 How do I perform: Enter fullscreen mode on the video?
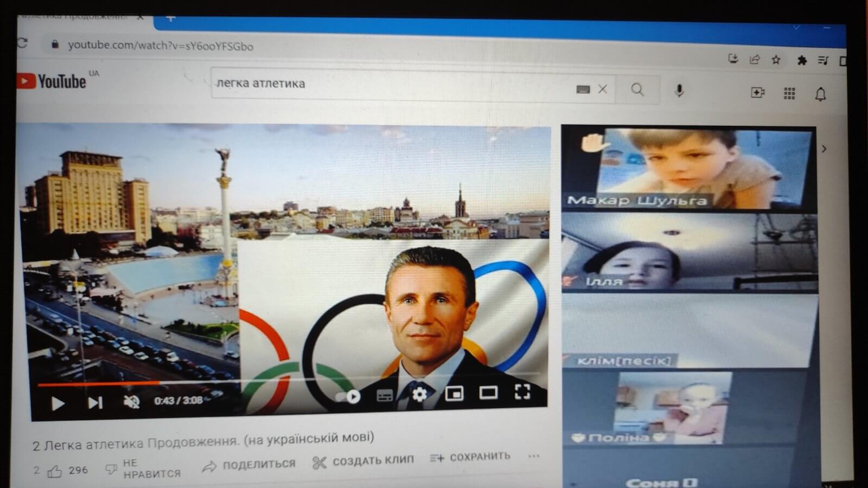coord(522,391)
